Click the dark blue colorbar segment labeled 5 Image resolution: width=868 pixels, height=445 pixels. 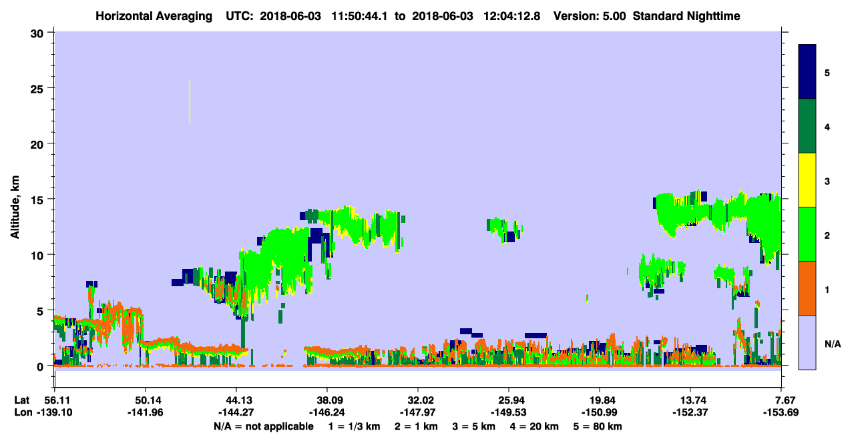(x=807, y=72)
